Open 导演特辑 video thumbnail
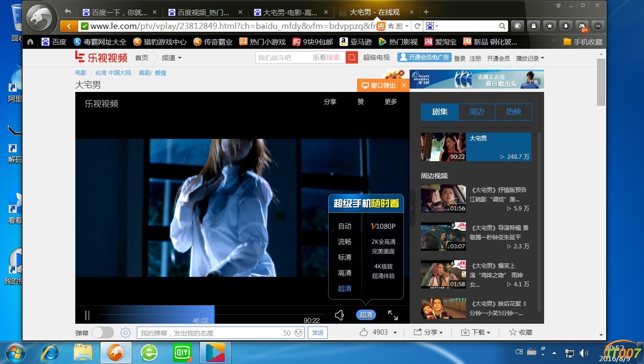Screen dimensions: 644x364 pyautogui.click(x=443, y=237)
